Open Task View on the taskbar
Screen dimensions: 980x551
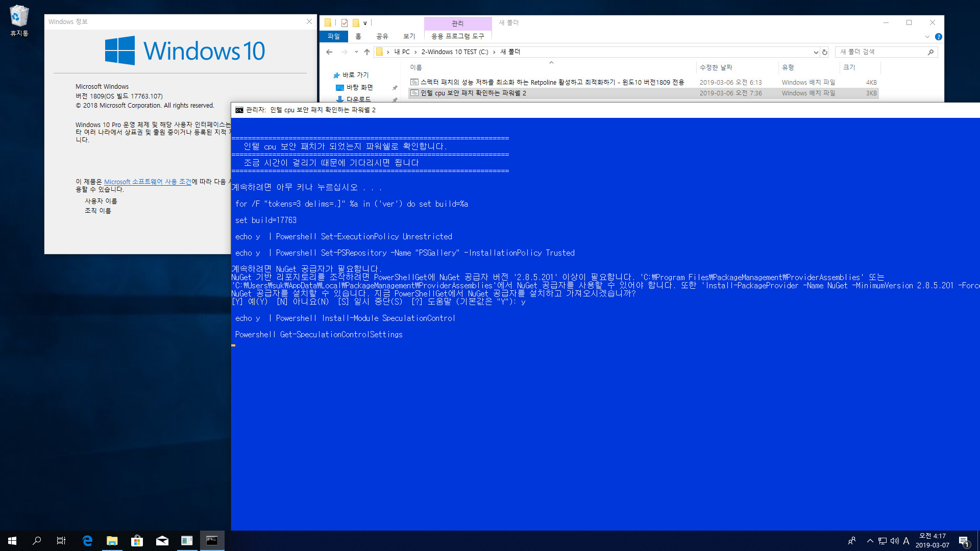pyautogui.click(x=61, y=541)
